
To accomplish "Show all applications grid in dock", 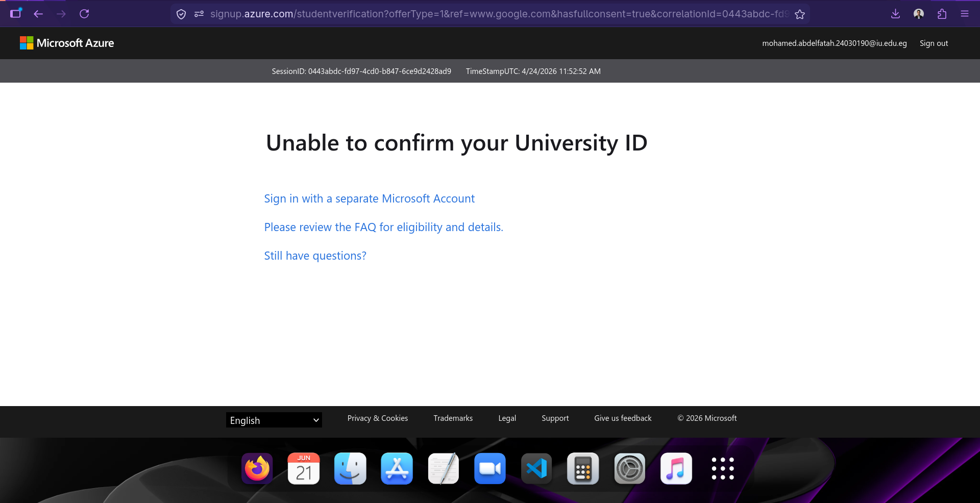I will [x=723, y=468].
